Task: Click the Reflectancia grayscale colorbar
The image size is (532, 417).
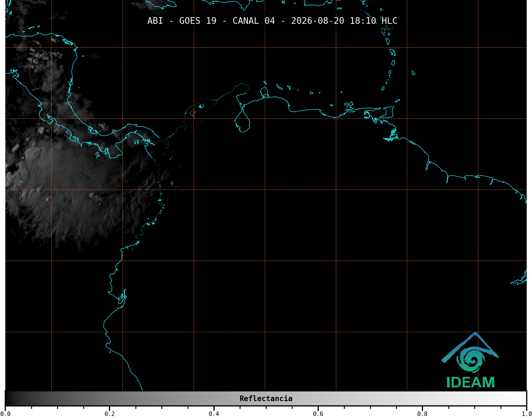Action: click(266, 398)
